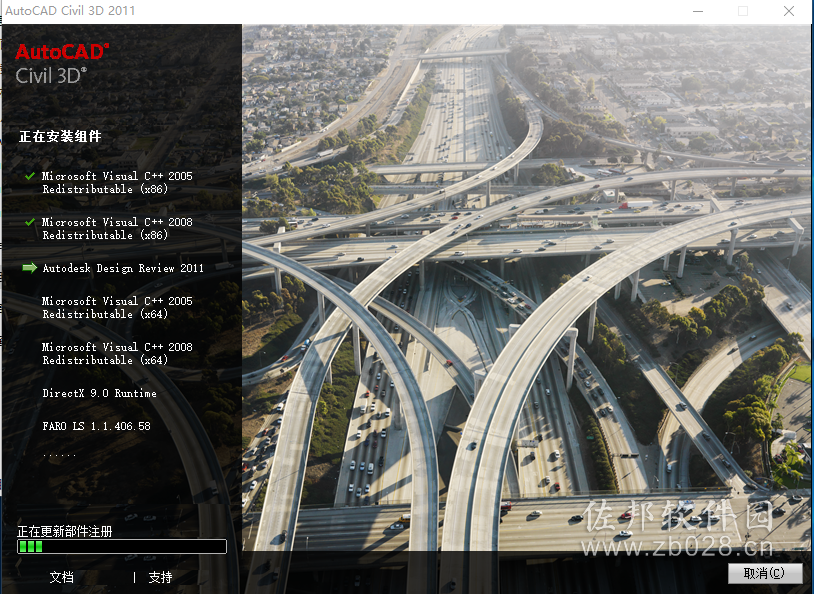Select DirectX 9.0 Runtime entry
The width and height of the screenshot is (814, 594).
(99, 393)
